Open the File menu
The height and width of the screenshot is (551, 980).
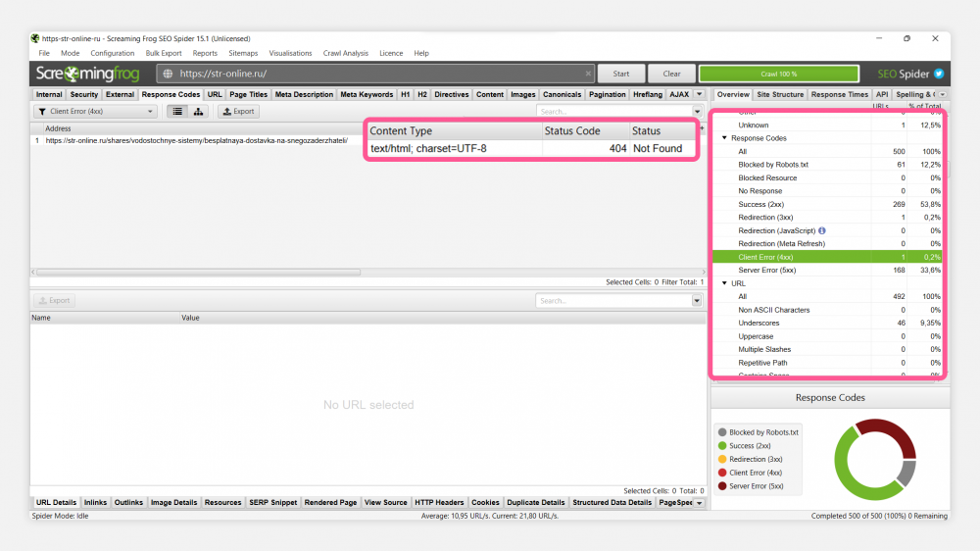[44, 53]
